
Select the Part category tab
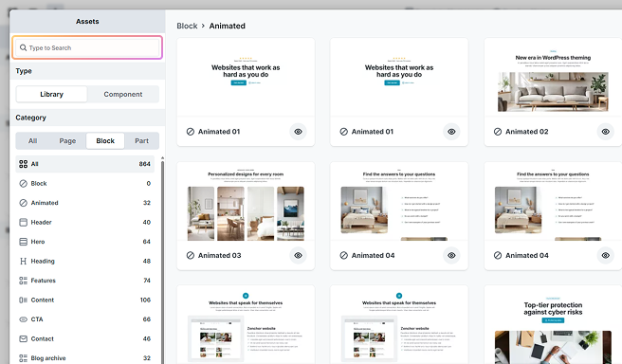pyautogui.click(x=141, y=140)
